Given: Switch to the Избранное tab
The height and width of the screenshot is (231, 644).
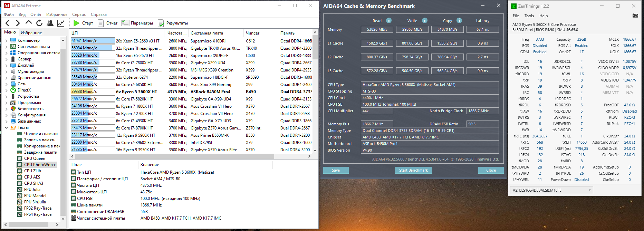Looking at the screenshot, I should [x=31, y=33].
